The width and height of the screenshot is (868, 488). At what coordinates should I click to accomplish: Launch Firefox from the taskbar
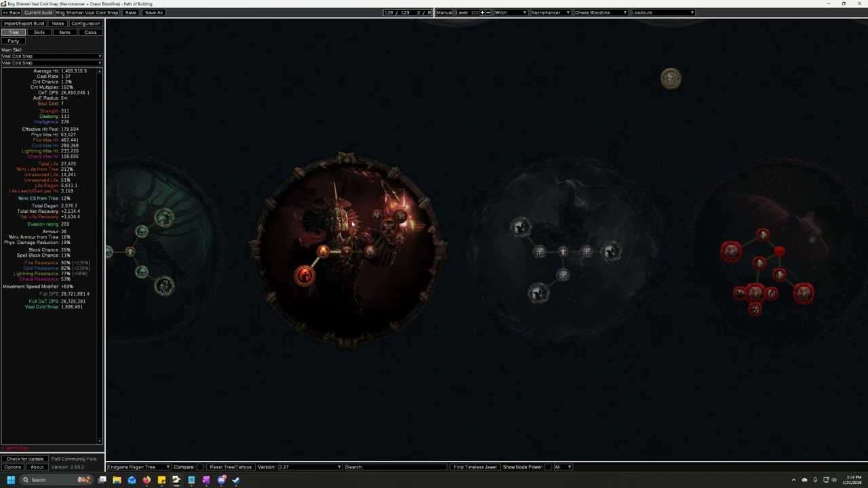pos(146,480)
